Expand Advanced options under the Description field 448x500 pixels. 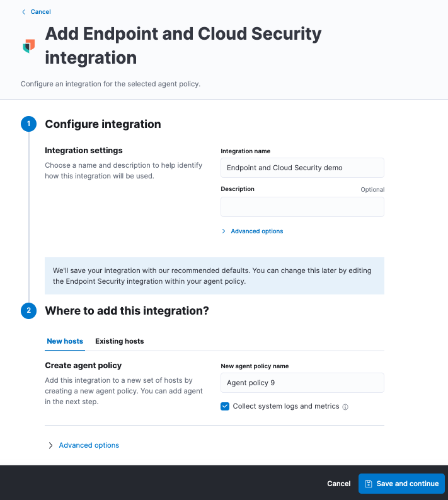tap(256, 231)
